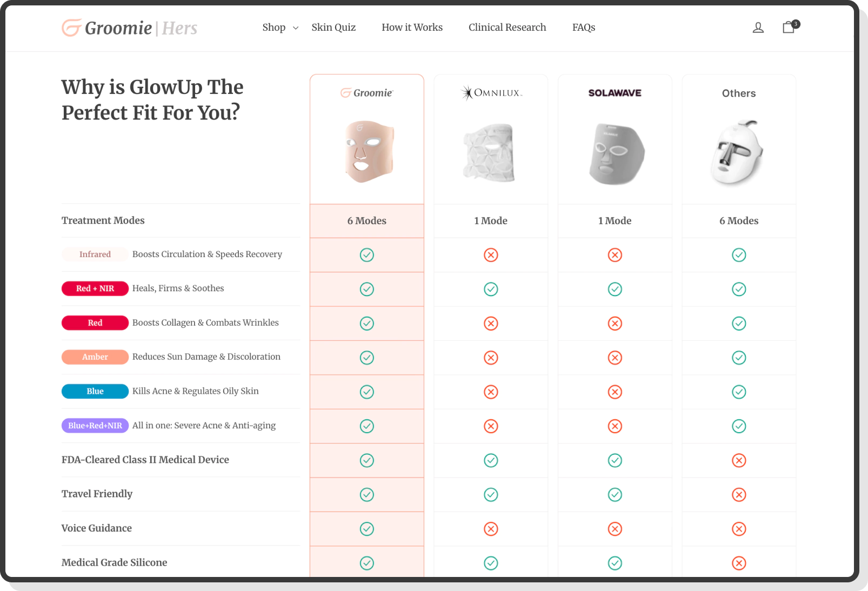Select the FAQs navigation item
This screenshot has width=868, height=591.
pos(584,27)
